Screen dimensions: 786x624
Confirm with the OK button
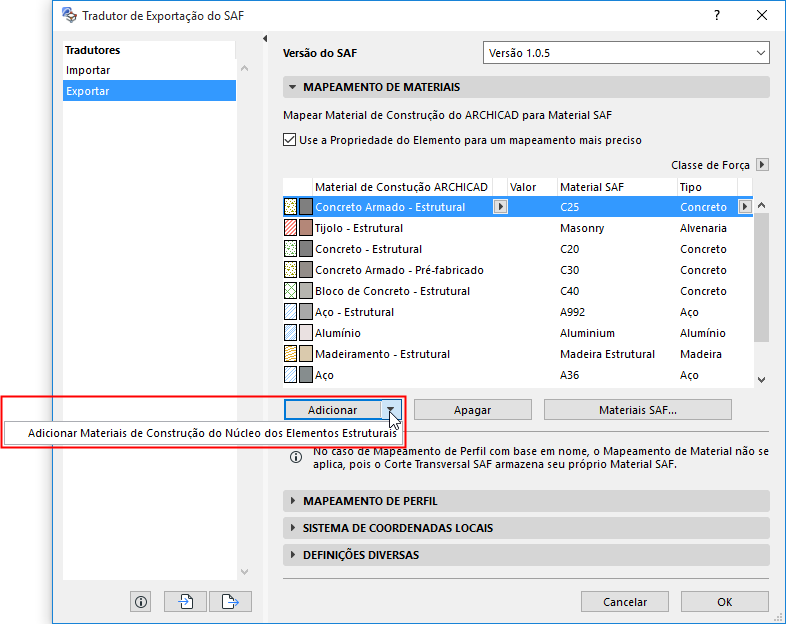point(724,602)
